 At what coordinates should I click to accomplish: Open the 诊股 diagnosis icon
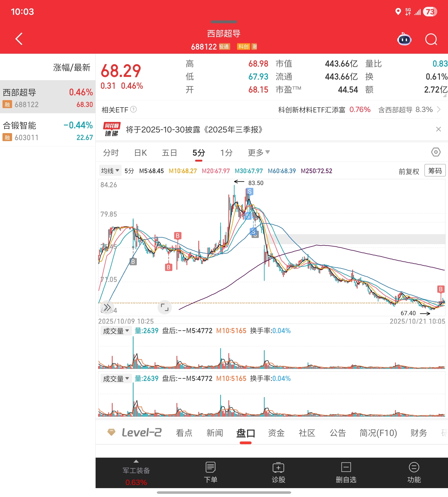click(x=278, y=472)
